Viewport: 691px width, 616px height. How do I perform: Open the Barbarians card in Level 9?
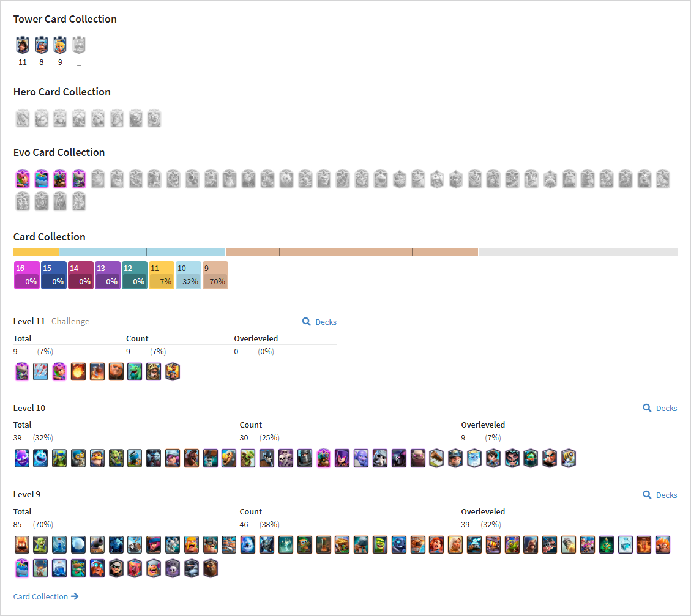tap(191, 544)
